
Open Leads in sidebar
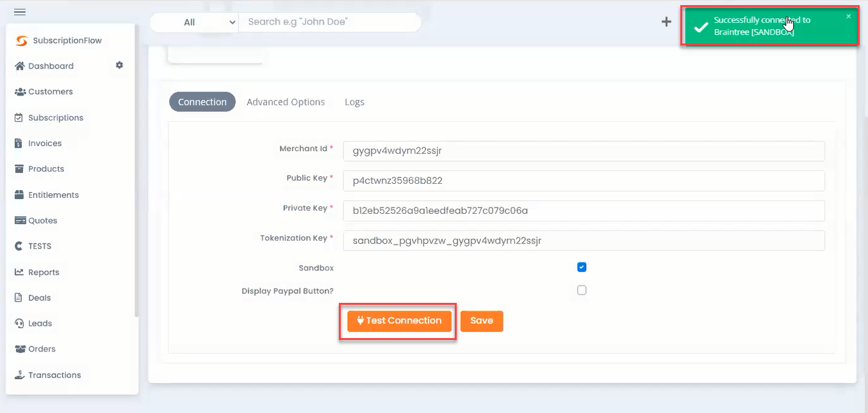pos(40,323)
